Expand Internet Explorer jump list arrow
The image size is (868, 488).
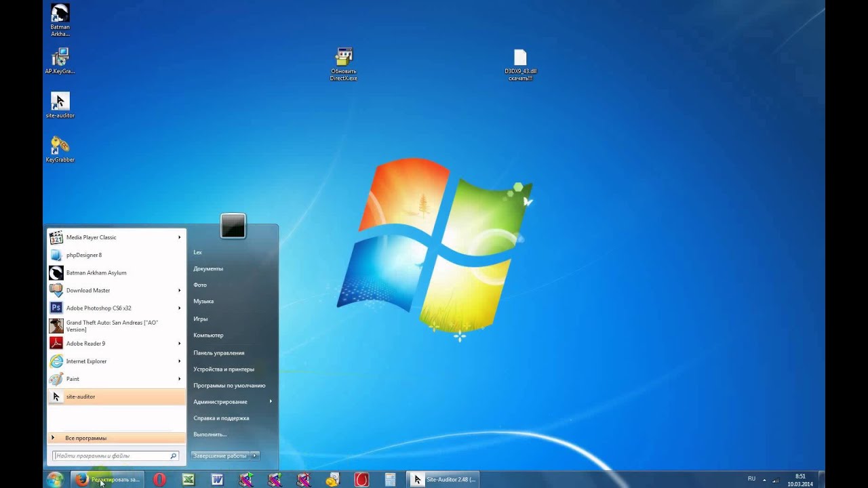click(180, 361)
